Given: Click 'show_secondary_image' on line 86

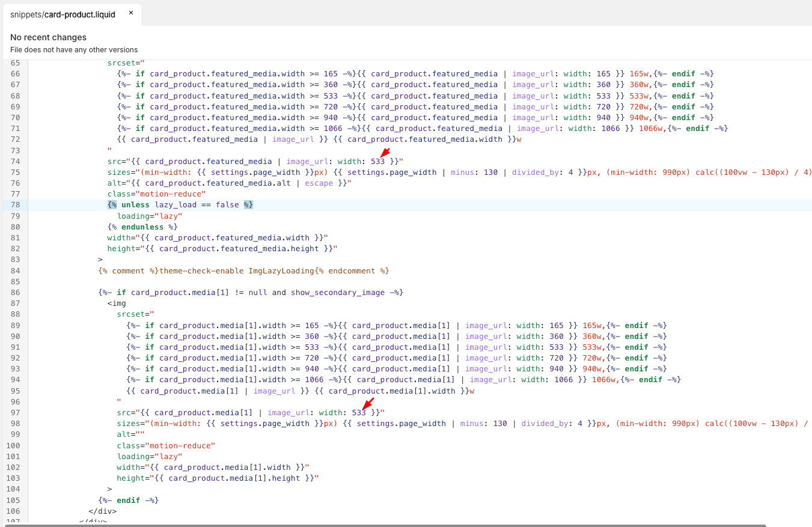Looking at the screenshot, I should (x=338, y=293).
